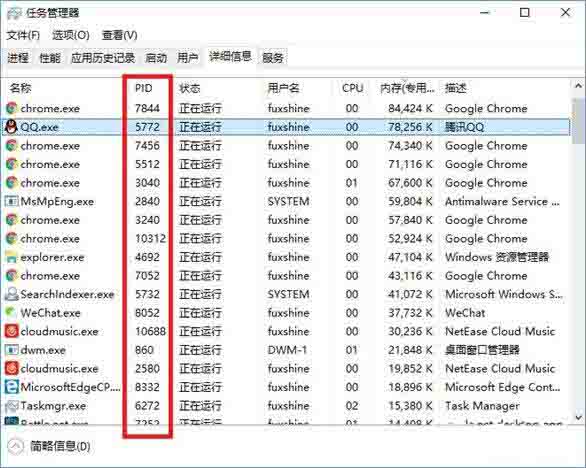The height and width of the screenshot is (468, 586).
Task: Collapse to 简略信息 with the arrow icon
Action: 15,446
